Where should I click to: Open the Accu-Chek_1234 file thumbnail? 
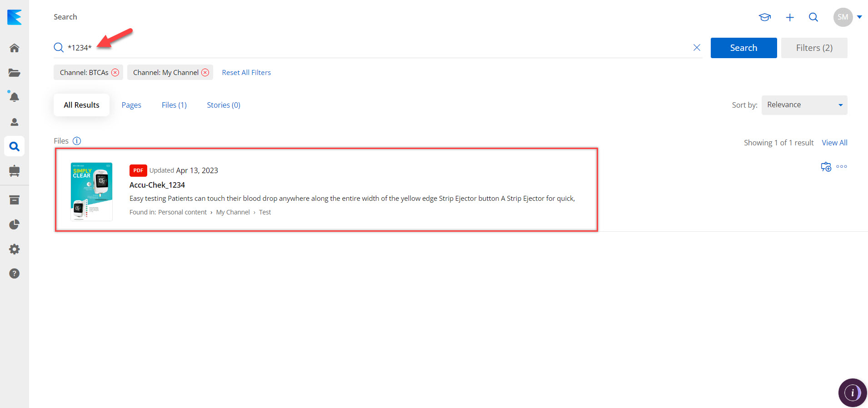coord(91,192)
